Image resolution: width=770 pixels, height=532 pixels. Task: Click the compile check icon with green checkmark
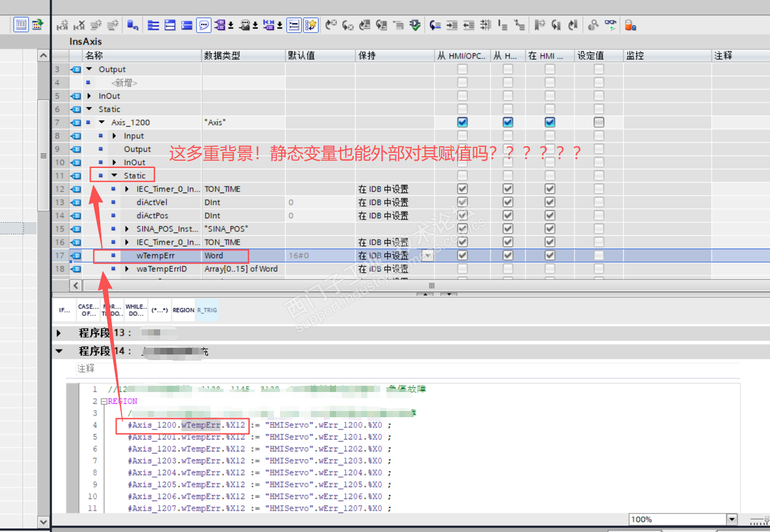[x=415, y=25]
